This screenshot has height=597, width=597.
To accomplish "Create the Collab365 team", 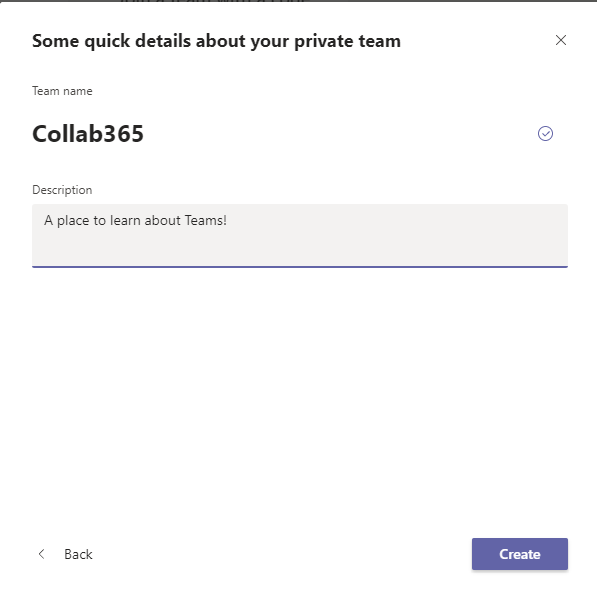I will coord(520,554).
